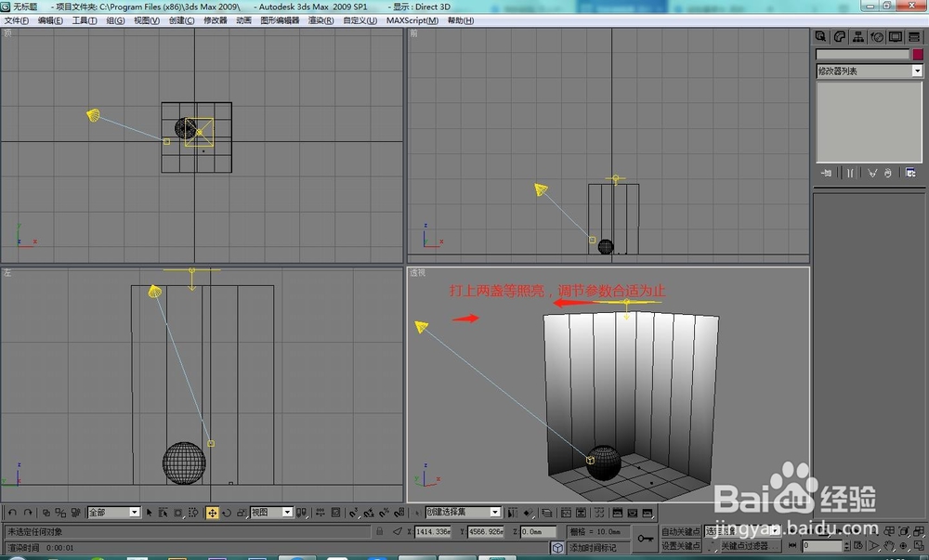Open the 编辑(E) menu
Image resolution: width=929 pixels, height=560 pixels.
pyautogui.click(x=50, y=20)
